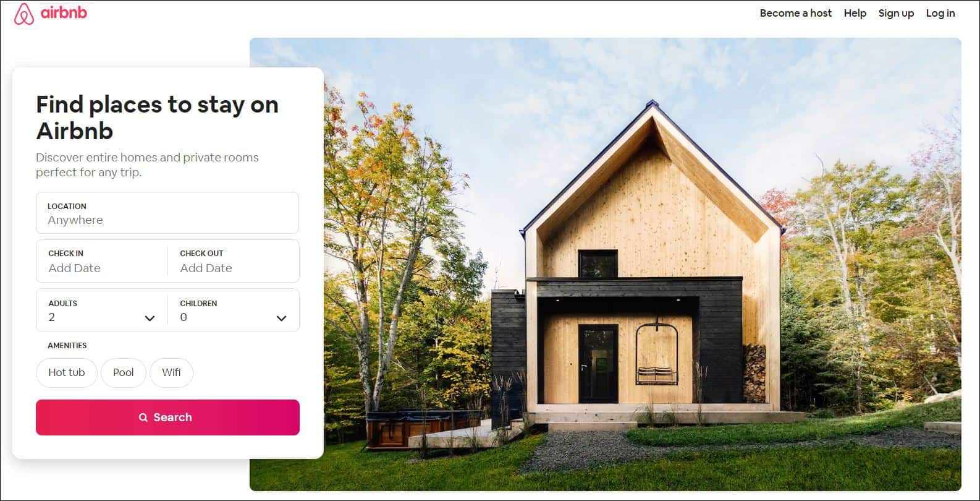980x501 pixels.
Task: Start the Search with pink button
Action: point(167,417)
